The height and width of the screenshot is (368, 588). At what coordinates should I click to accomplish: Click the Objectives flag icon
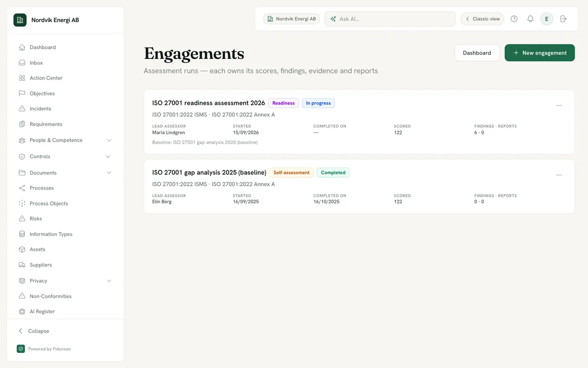click(x=22, y=93)
